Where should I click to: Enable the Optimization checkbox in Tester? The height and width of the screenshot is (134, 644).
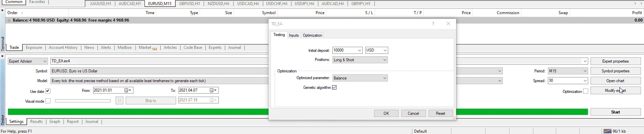(586, 91)
